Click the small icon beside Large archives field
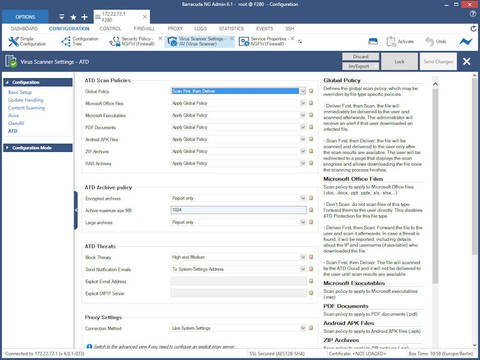The width and height of the screenshot is (480, 360). coord(311,222)
